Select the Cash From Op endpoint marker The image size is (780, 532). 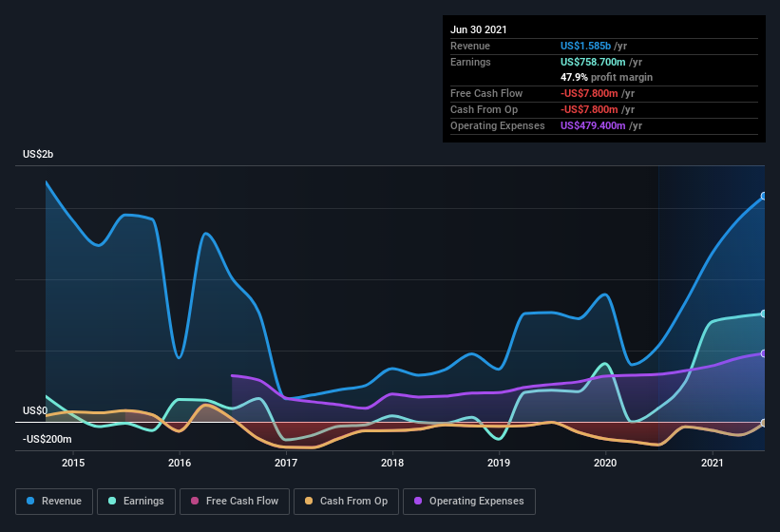coord(764,423)
